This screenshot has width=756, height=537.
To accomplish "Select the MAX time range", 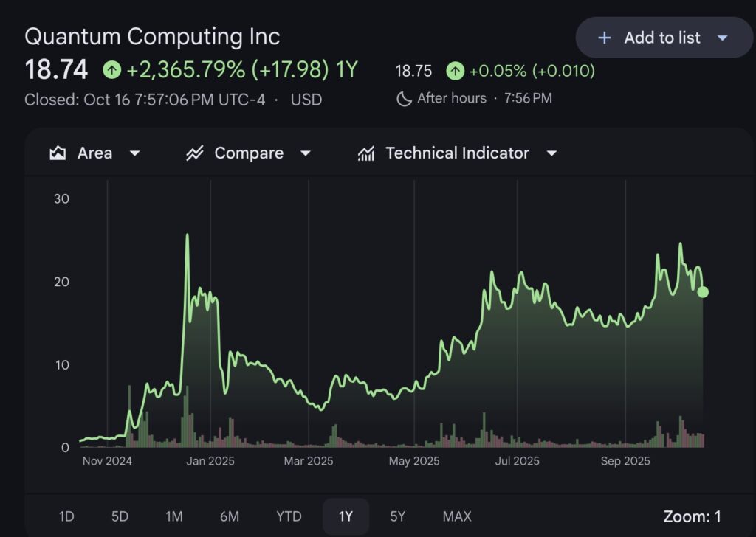I will pyautogui.click(x=457, y=516).
